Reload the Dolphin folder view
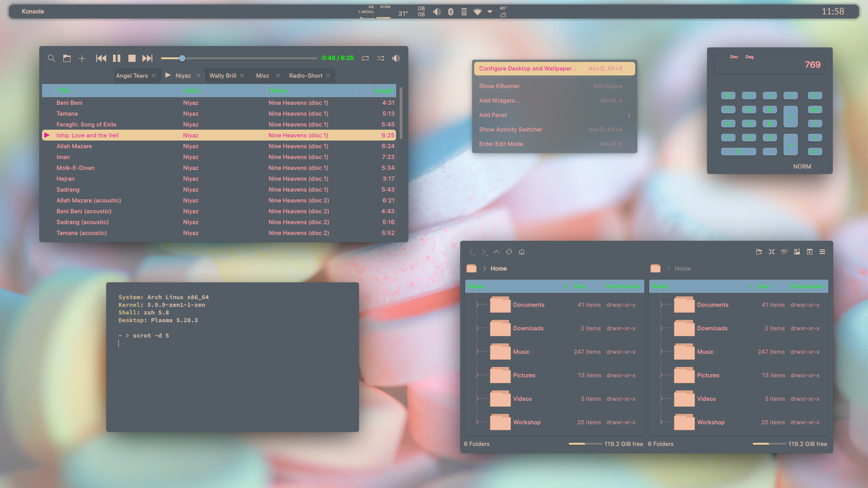Image resolution: width=868 pixels, height=488 pixels. click(x=509, y=252)
